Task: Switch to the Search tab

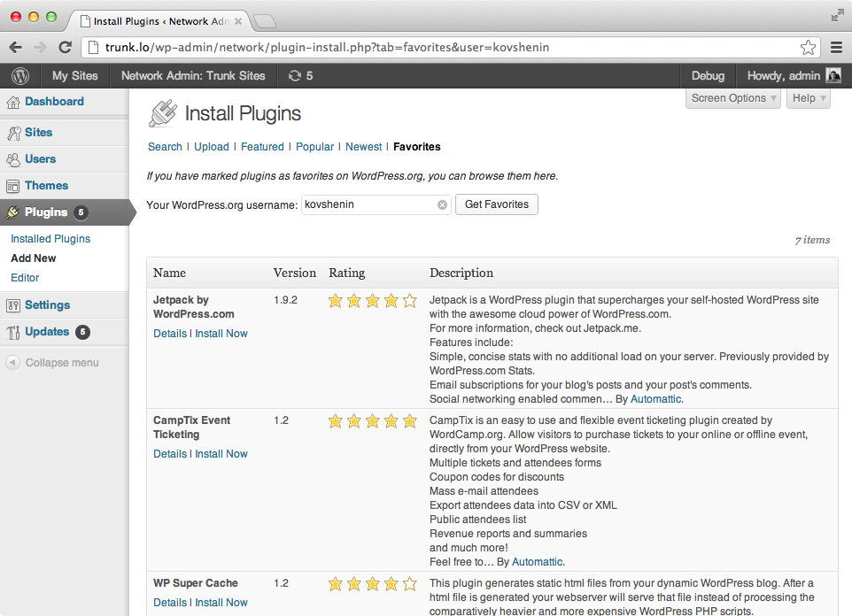Action: (165, 147)
